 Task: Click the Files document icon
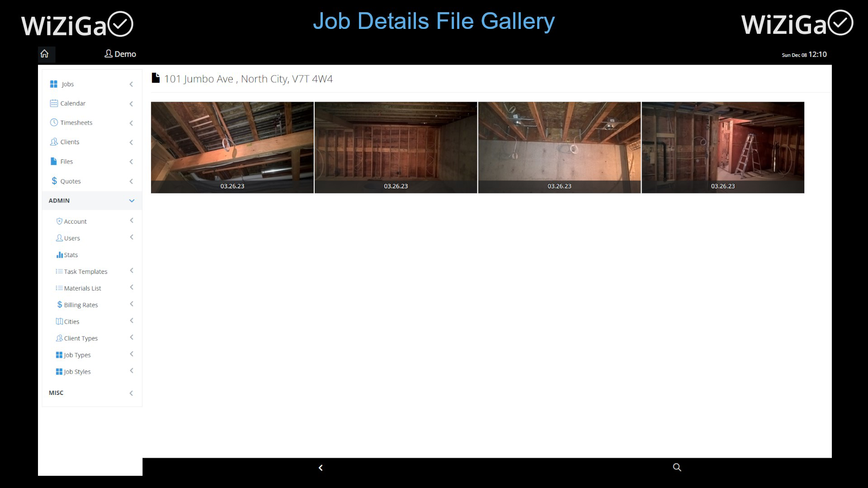coord(54,161)
